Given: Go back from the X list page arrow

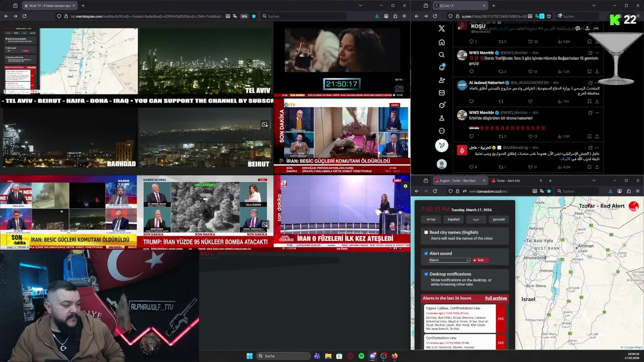Looking at the screenshot, I should click(x=459, y=28).
